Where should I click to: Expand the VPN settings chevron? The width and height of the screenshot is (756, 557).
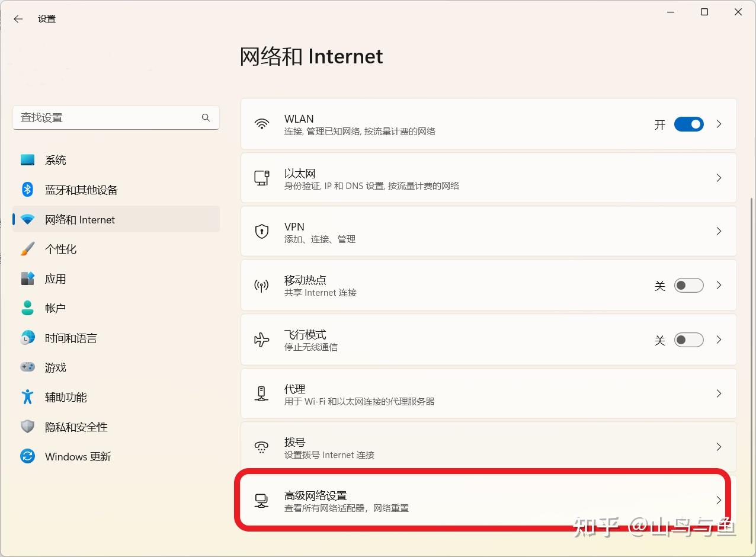click(x=719, y=231)
